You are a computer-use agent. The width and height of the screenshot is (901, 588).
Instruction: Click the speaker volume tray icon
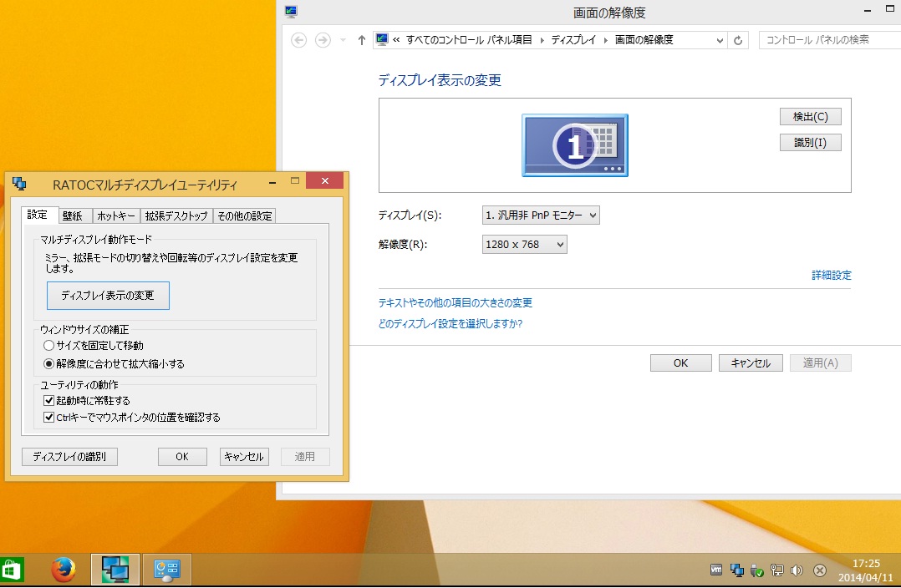coord(797,571)
